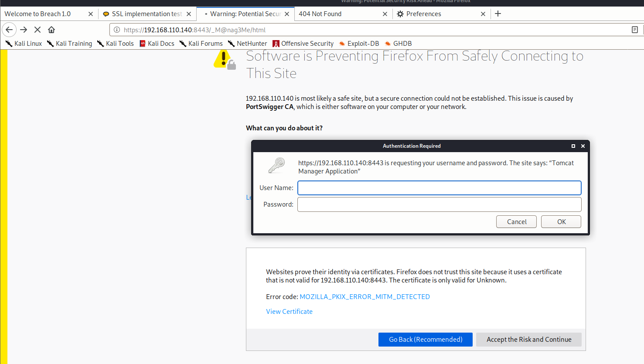Go back using the browser back arrow
Viewport: 644px width, 364px height.
(x=9, y=30)
